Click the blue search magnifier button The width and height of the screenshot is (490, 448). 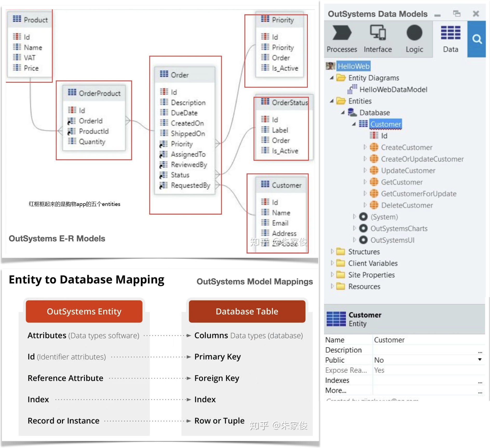pos(477,39)
